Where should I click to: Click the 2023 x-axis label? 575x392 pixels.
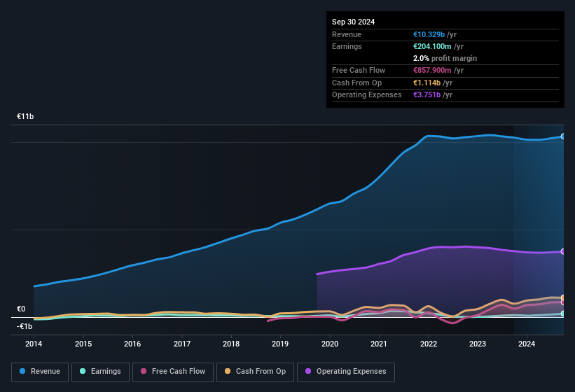(x=478, y=344)
